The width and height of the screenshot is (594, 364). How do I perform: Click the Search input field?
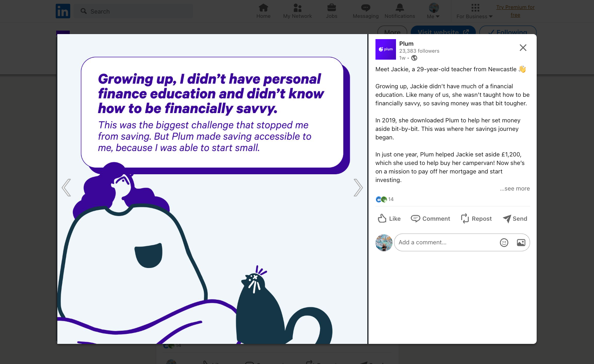click(134, 11)
